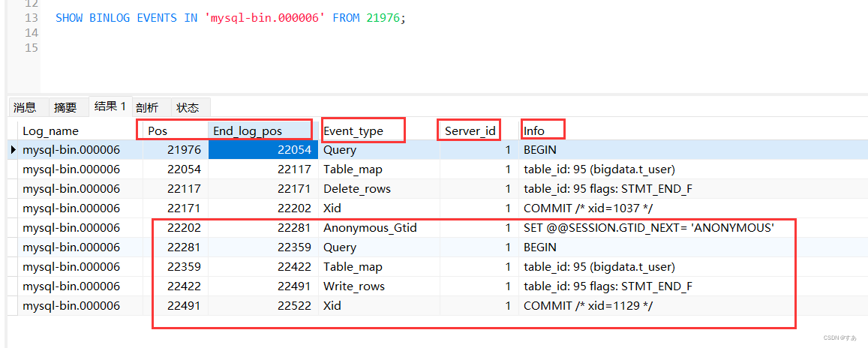Select table_id info cell in row 22054
Screen dimensions: 868x348
tap(692, 169)
